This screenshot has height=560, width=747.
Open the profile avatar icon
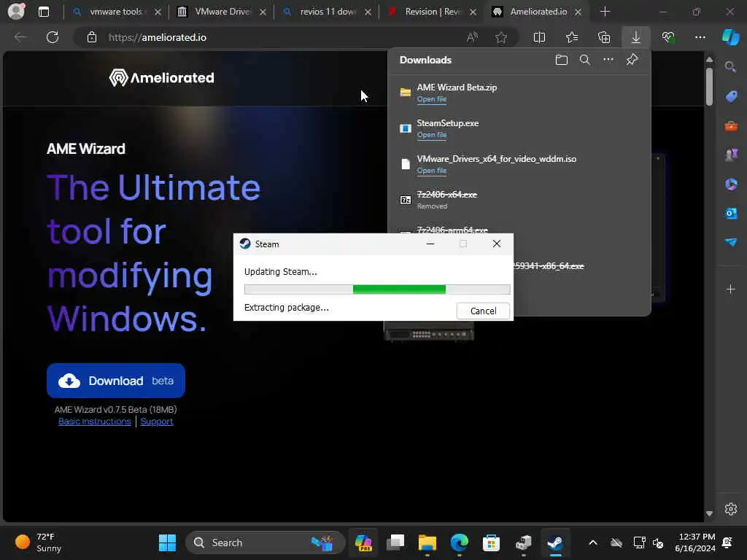[16, 11]
